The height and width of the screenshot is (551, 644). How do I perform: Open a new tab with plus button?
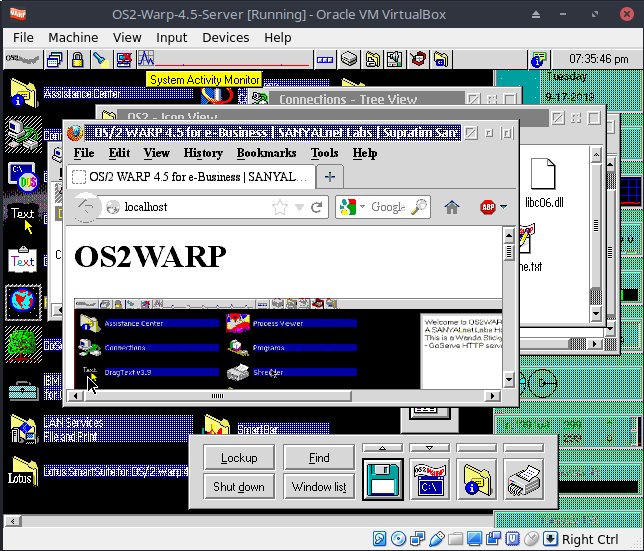coord(330,177)
